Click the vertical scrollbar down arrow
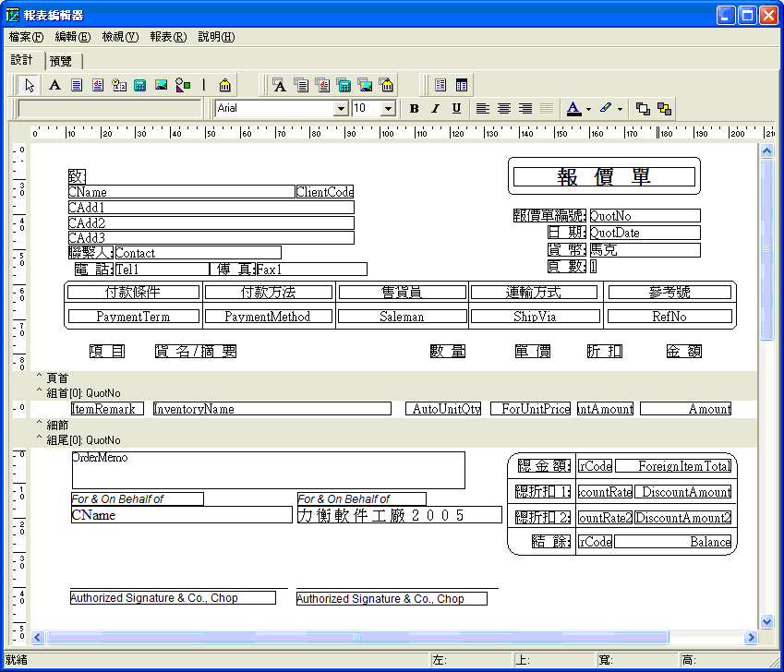 click(x=767, y=621)
